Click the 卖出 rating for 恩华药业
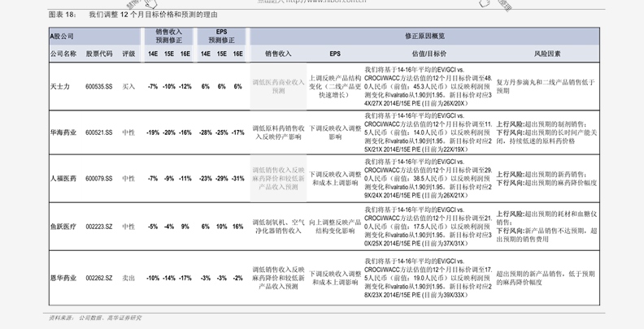 pos(128,278)
